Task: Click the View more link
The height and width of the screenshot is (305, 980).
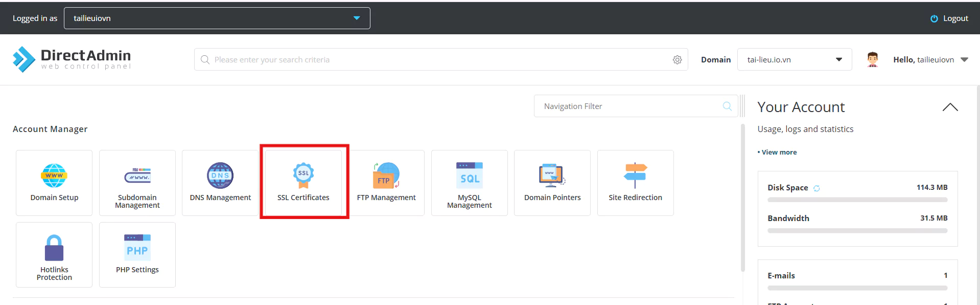Action: (x=779, y=152)
